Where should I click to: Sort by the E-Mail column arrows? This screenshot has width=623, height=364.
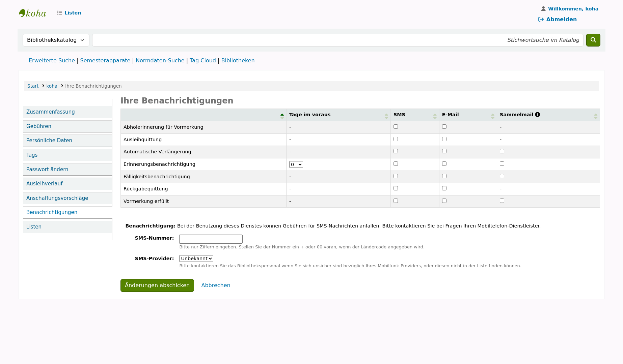(493, 116)
